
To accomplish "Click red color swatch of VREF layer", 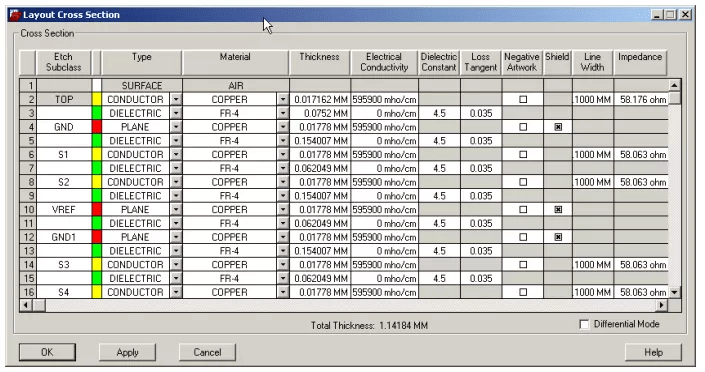I will pyautogui.click(x=96, y=210).
